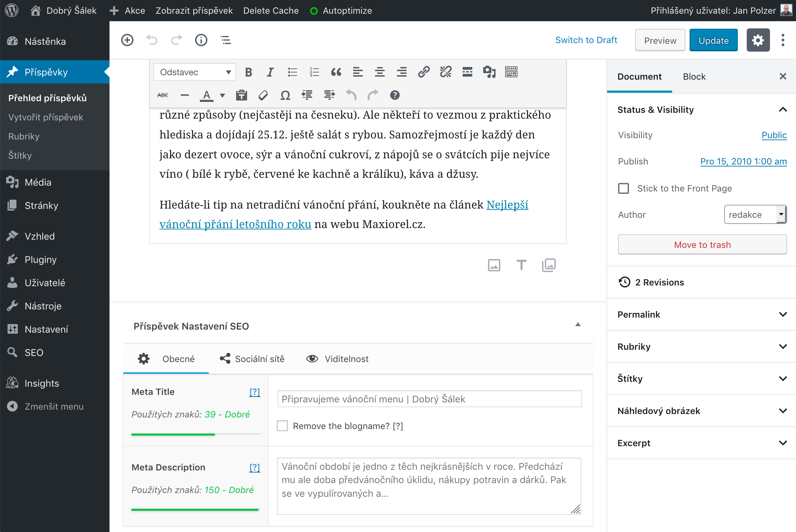The width and height of the screenshot is (796, 532).
Task: Select the Document tab
Action: click(640, 77)
